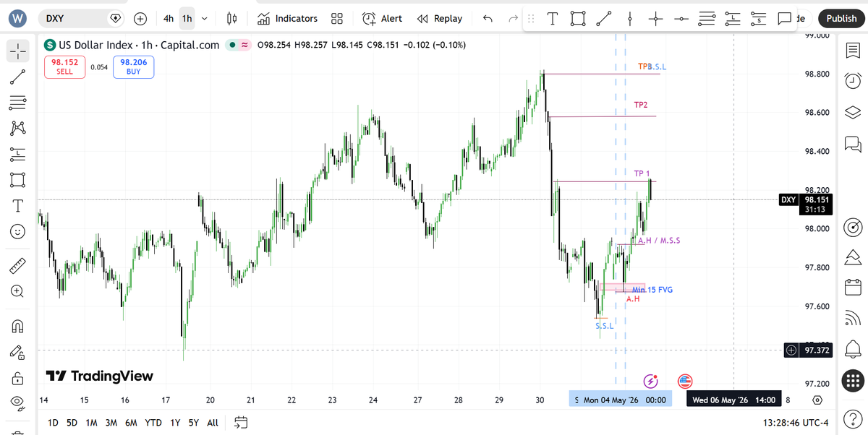Open the economic calendar panel
Viewport: 868px width, 435px height.
pos(851,287)
